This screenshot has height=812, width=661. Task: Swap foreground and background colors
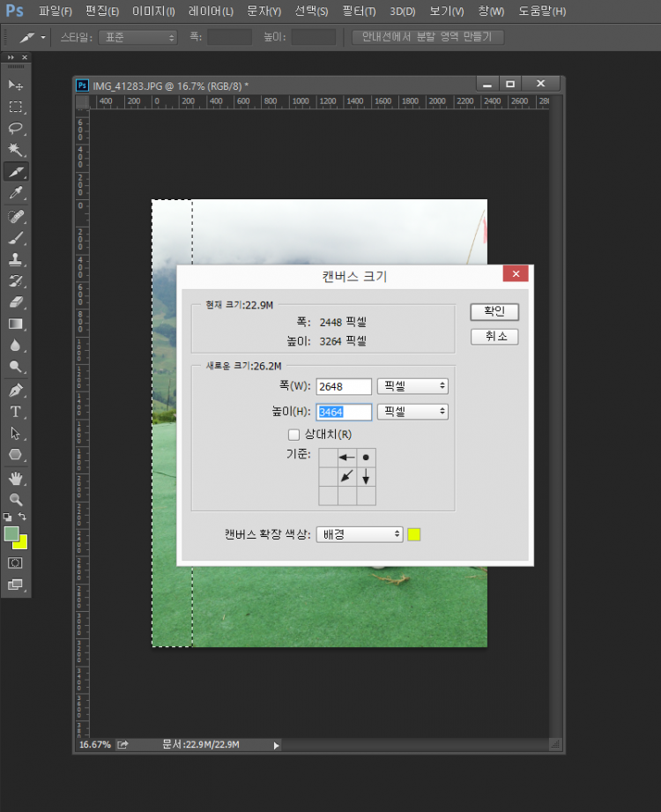pos(23,517)
